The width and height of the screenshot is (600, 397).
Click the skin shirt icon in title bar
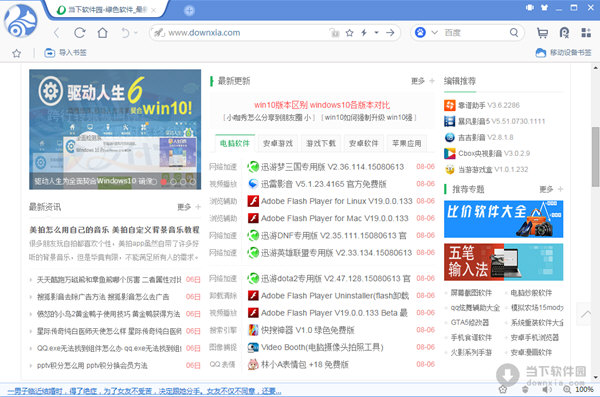[x=544, y=8]
